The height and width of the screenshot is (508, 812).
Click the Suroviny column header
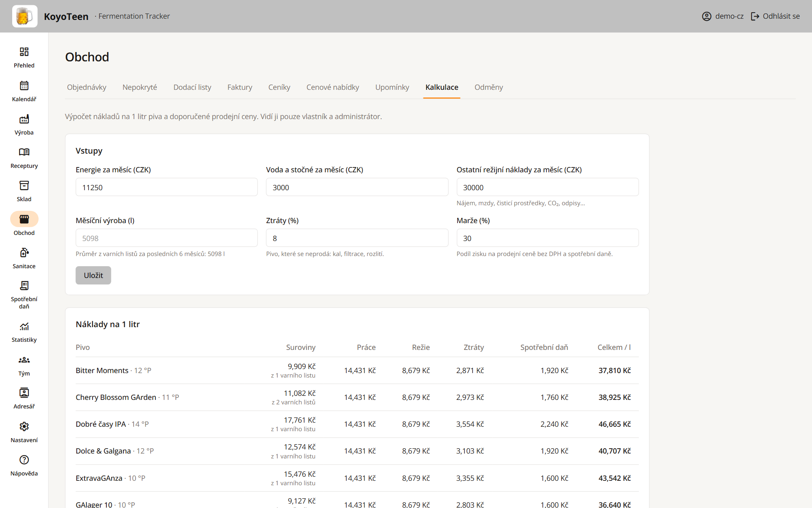(x=300, y=347)
